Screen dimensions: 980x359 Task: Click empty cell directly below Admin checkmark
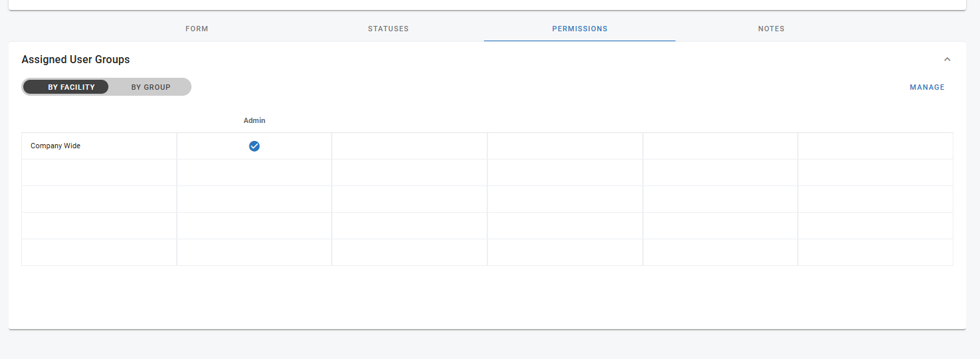(254, 173)
